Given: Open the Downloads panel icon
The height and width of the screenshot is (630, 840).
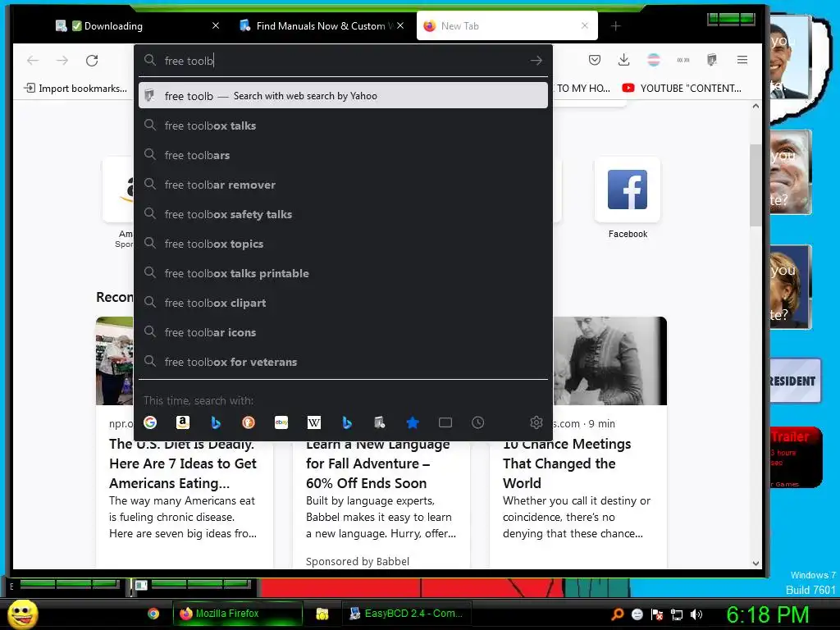Looking at the screenshot, I should [x=624, y=60].
